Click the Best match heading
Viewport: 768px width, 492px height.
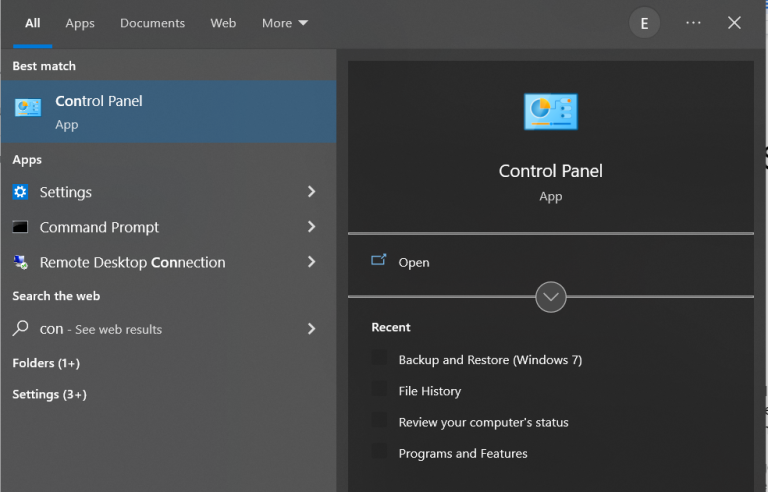pos(44,66)
